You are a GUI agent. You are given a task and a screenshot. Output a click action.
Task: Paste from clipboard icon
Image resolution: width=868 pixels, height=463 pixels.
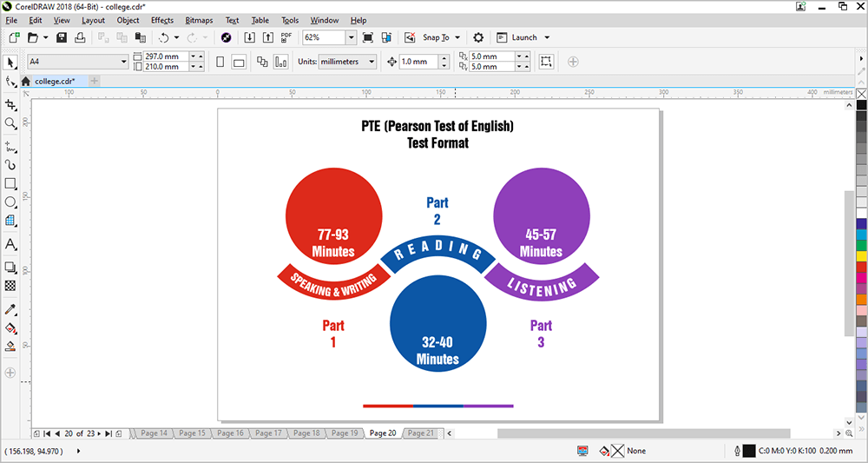click(140, 37)
